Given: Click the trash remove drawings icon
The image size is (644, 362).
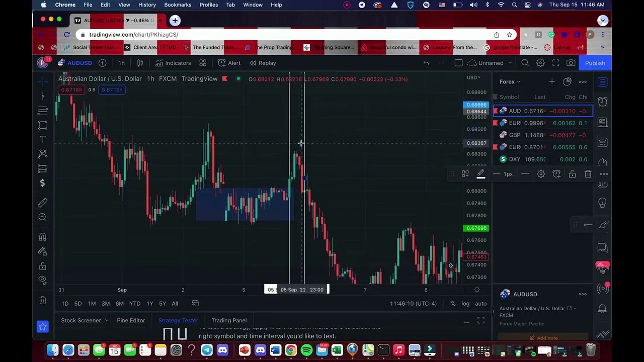Looking at the screenshot, I should [x=43, y=301].
